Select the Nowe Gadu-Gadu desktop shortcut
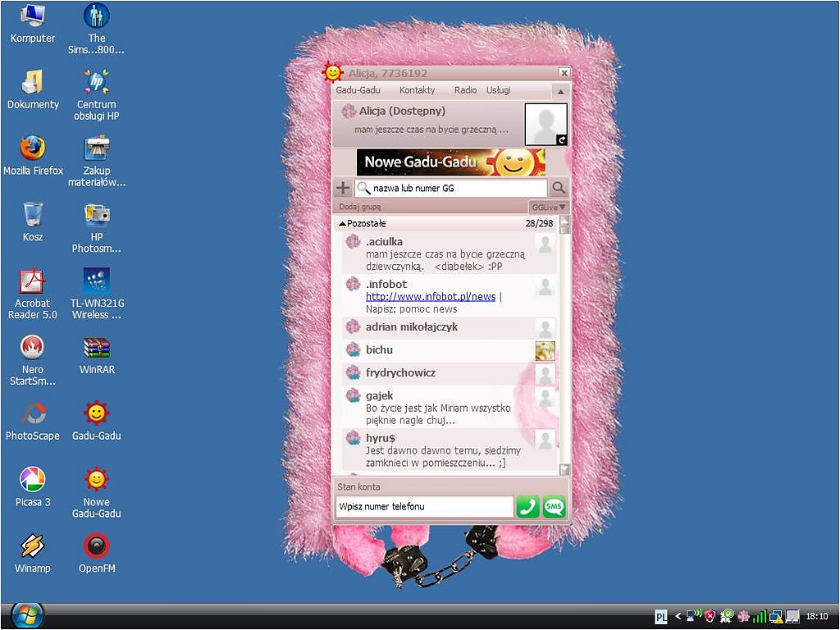Image resolution: width=840 pixels, height=630 pixels. coord(97,493)
